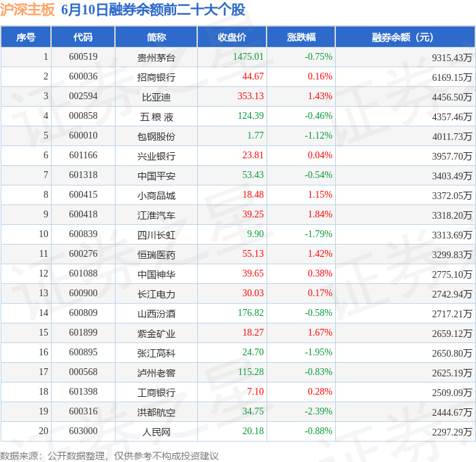The height and width of the screenshot is (462, 476).
Task: Click the 涨跌幅 column header
Action: (x=301, y=37)
